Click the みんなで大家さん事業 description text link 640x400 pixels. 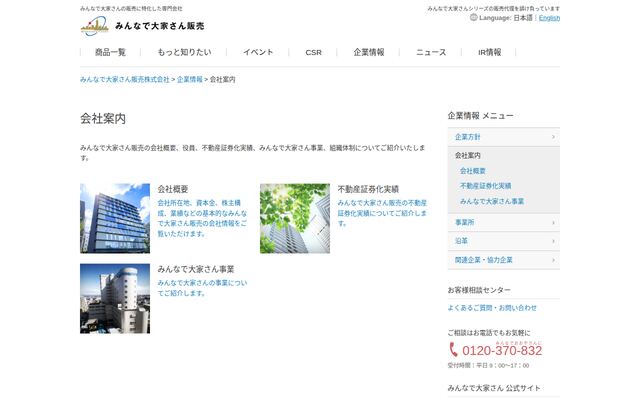pos(202,288)
